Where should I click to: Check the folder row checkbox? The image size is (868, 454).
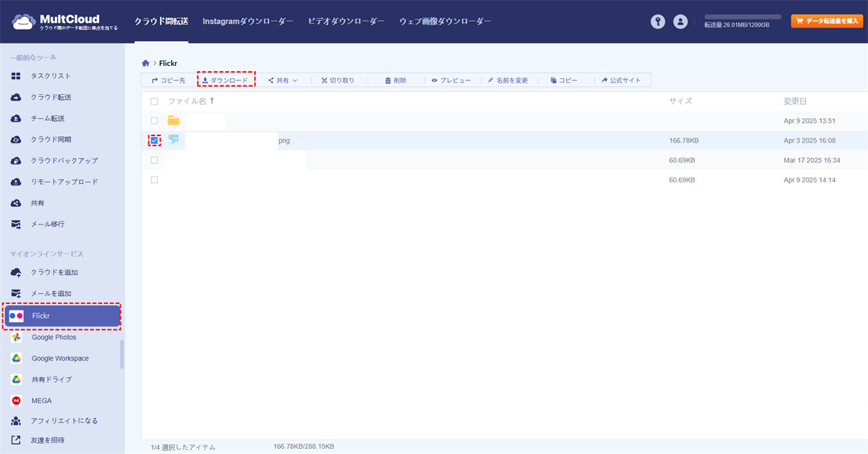click(x=154, y=120)
